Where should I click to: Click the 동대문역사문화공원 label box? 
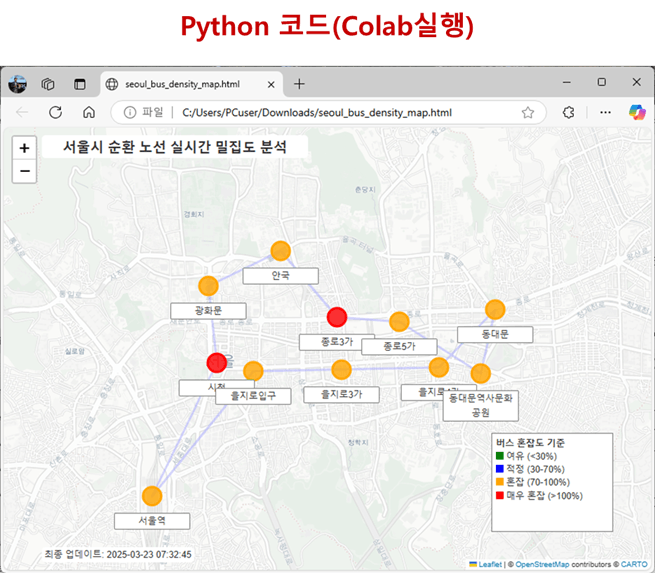pyautogui.click(x=480, y=406)
